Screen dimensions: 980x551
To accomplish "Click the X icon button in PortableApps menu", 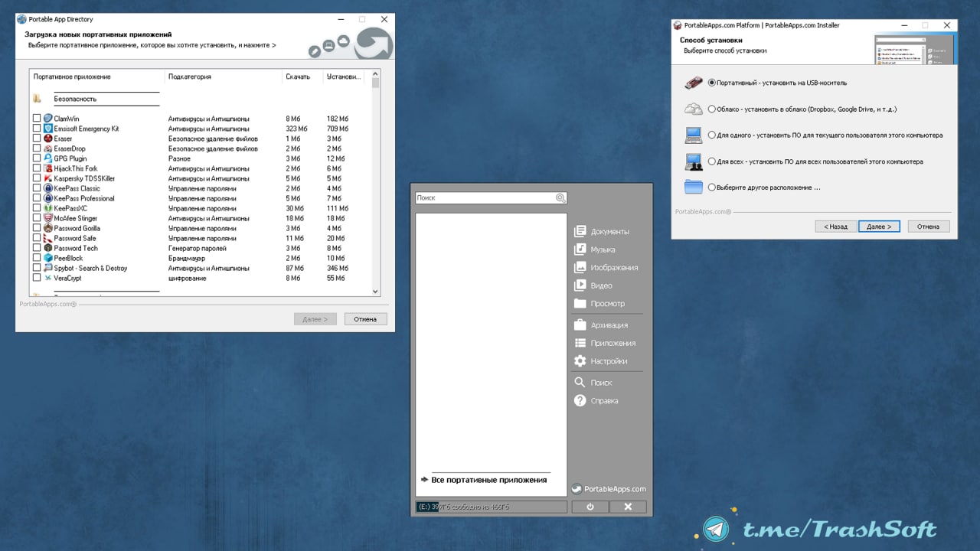I will point(628,507).
